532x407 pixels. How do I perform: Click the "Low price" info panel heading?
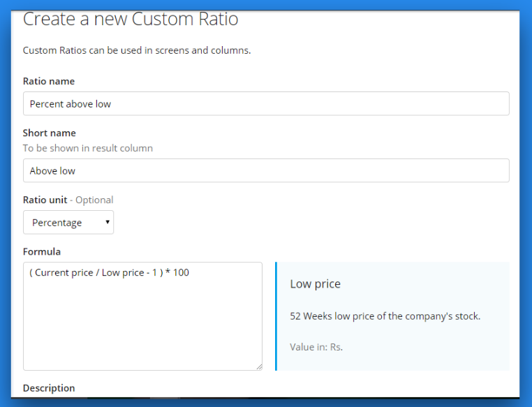point(315,284)
